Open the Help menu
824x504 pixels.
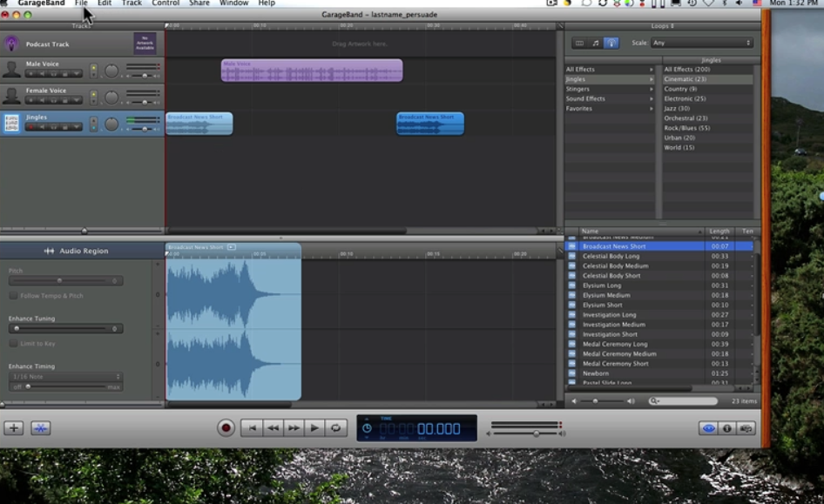[x=267, y=3]
